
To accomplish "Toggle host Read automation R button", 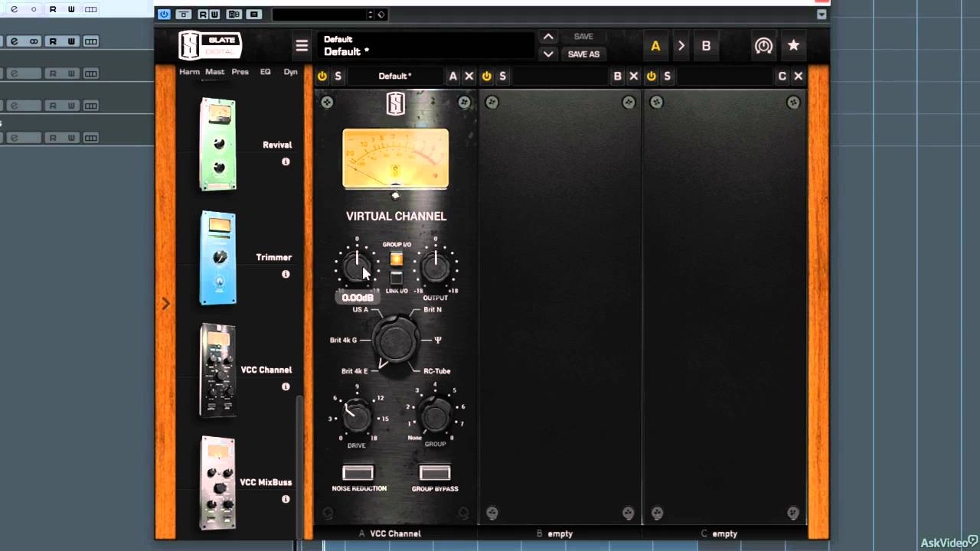I will (x=202, y=15).
